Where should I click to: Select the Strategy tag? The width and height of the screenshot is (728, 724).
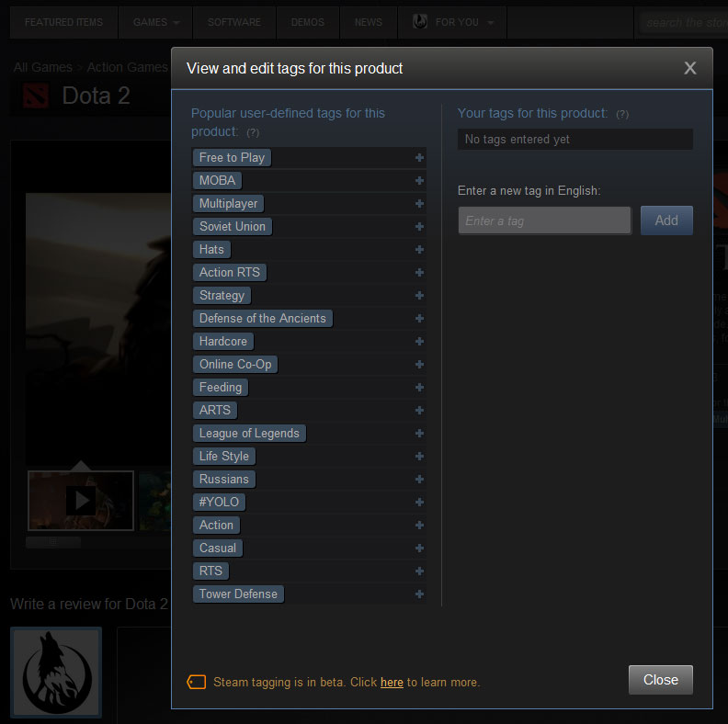[222, 296]
